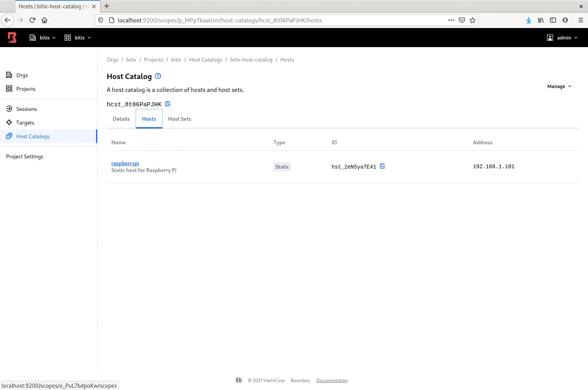Viewport: 588px width, 390px height.
Task: Open the Documentation footer link
Action: click(x=332, y=381)
